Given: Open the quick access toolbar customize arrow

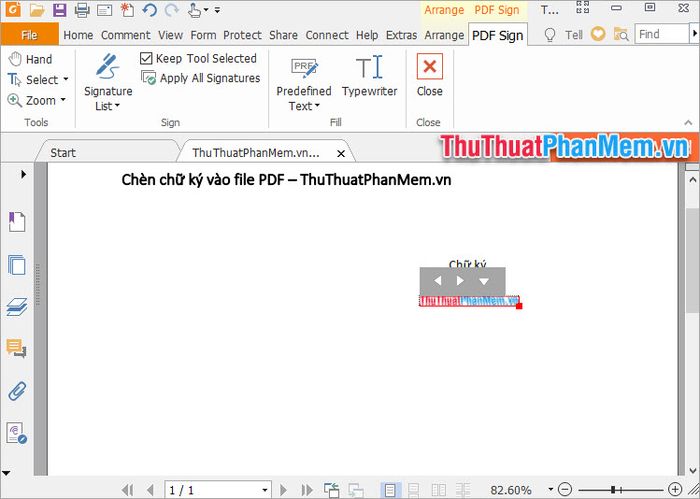Looking at the screenshot, I should click(217, 10).
